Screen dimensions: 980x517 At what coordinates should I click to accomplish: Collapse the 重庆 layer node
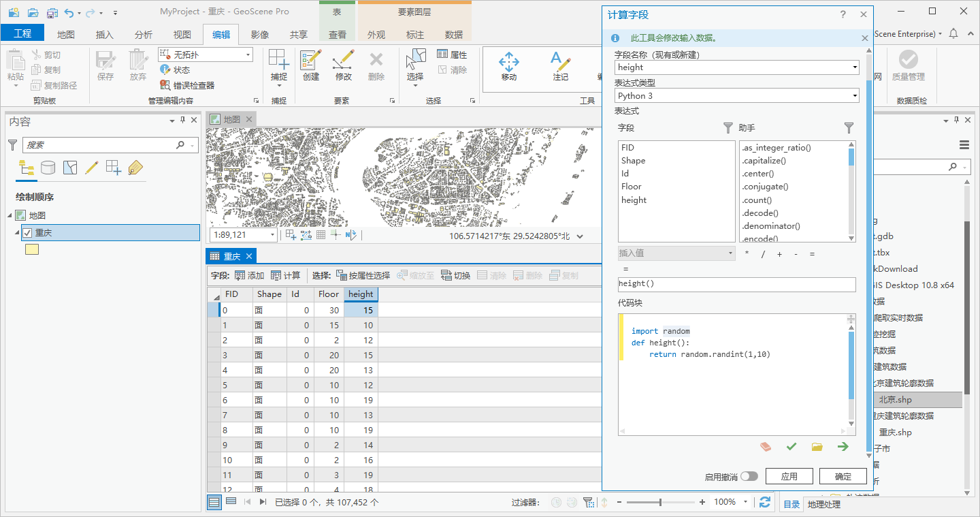click(17, 233)
